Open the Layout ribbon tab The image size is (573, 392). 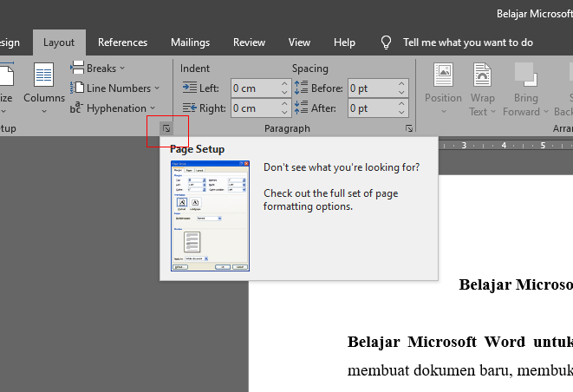tap(59, 42)
